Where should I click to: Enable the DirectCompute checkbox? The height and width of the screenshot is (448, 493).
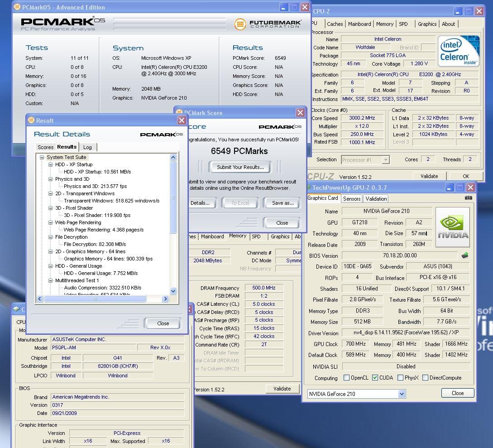425,377
